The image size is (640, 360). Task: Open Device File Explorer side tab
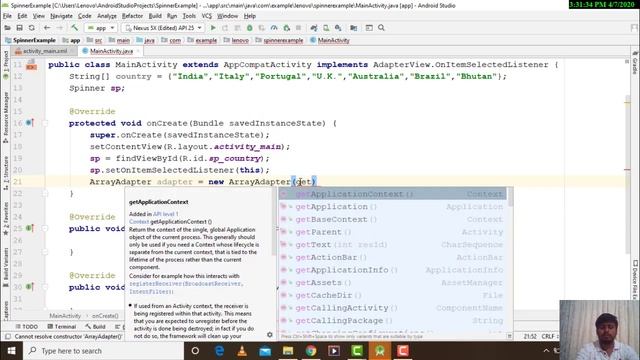[636, 280]
